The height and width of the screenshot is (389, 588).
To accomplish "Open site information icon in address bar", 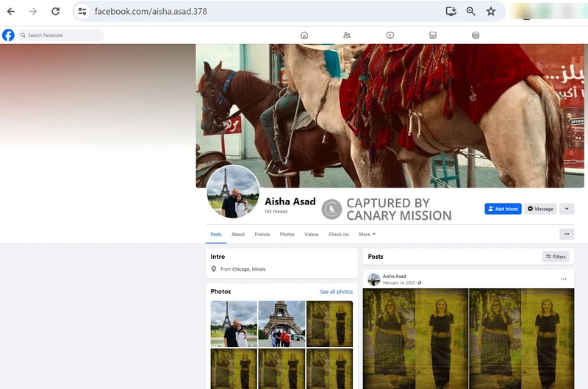I will click(x=82, y=11).
